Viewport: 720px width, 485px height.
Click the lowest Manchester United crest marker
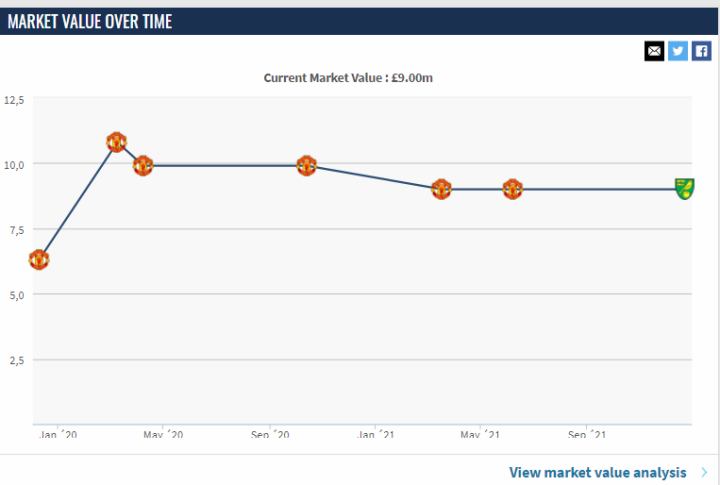[x=39, y=259]
